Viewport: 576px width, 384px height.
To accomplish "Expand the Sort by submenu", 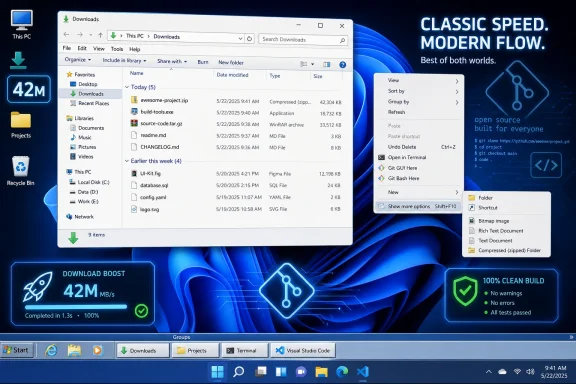I will 418,91.
